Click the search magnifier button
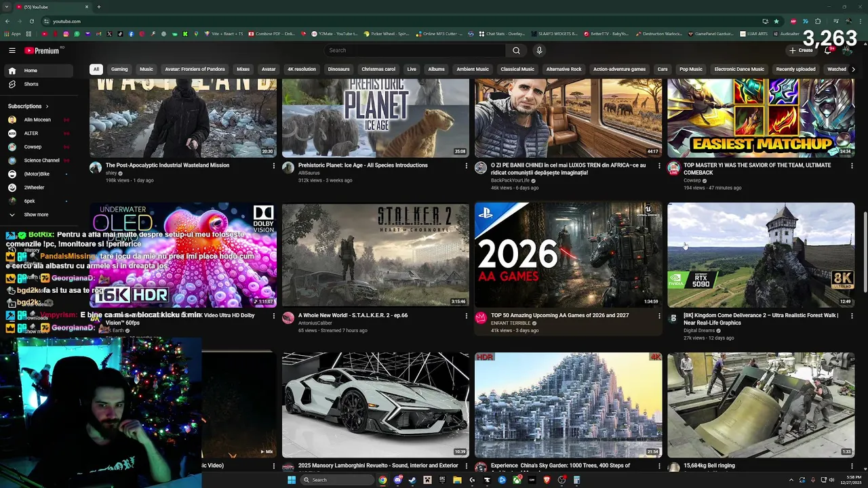 pyautogui.click(x=516, y=50)
